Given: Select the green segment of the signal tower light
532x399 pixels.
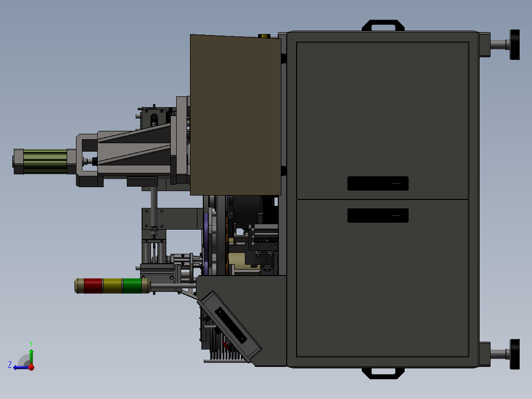Looking at the screenshot, I should tap(132, 285).
